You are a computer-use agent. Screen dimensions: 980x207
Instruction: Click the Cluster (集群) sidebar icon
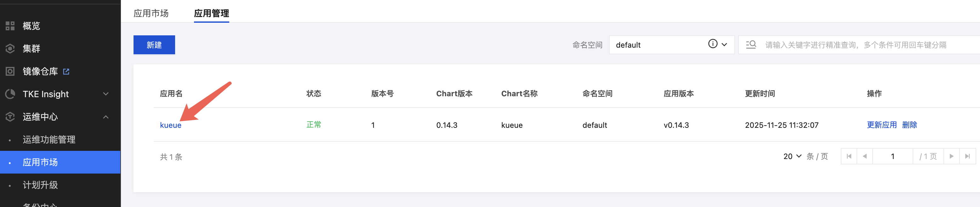point(10,49)
